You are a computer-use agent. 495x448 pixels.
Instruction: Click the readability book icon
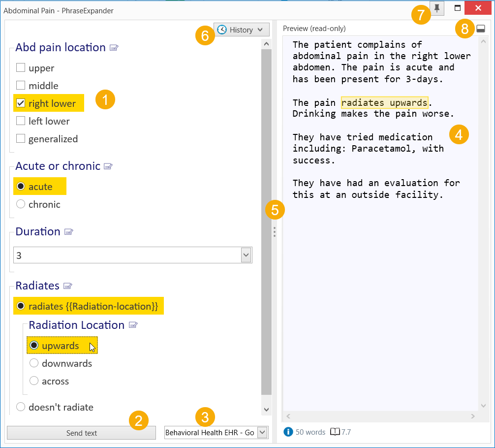(x=335, y=432)
